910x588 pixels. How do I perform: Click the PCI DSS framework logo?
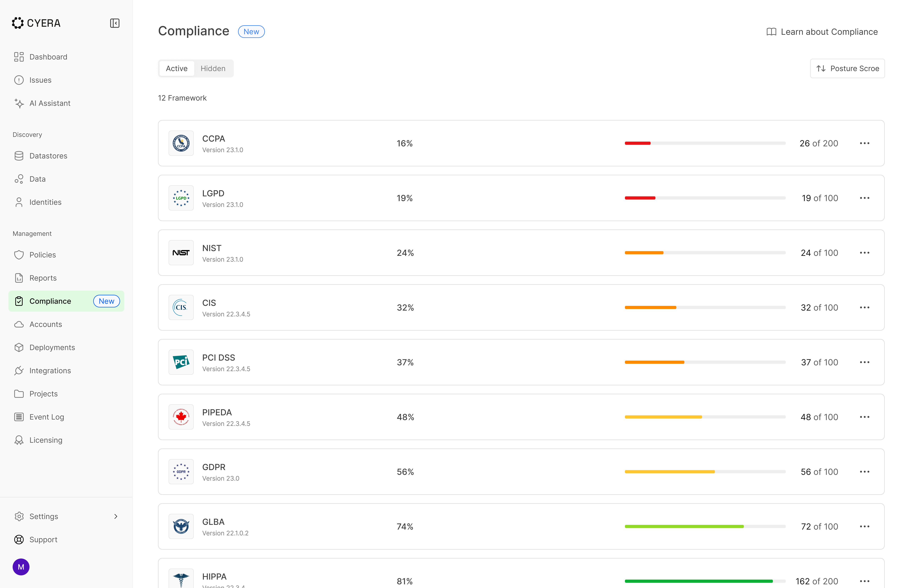[x=181, y=362]
